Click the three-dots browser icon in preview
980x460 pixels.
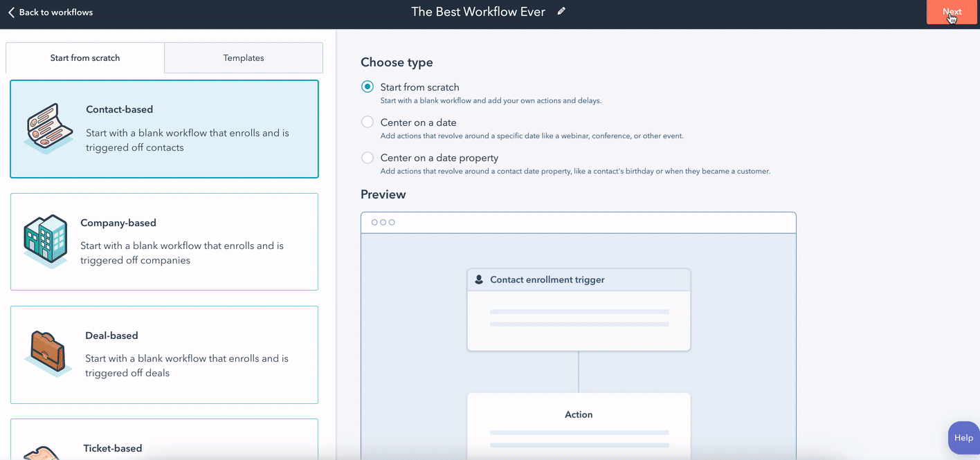383,223
